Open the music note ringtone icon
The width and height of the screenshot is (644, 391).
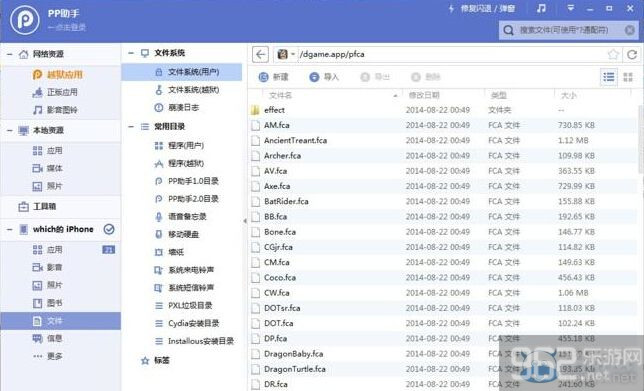[x=541, y=9]
